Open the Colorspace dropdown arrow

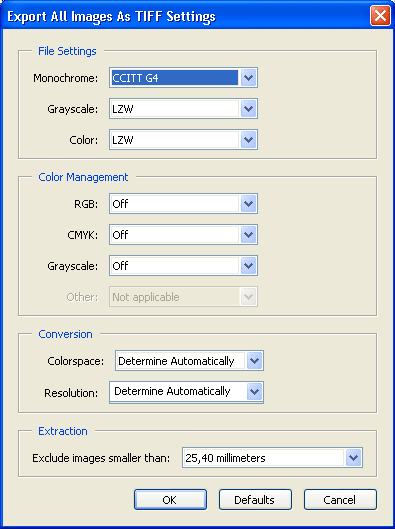click(254, 361)
